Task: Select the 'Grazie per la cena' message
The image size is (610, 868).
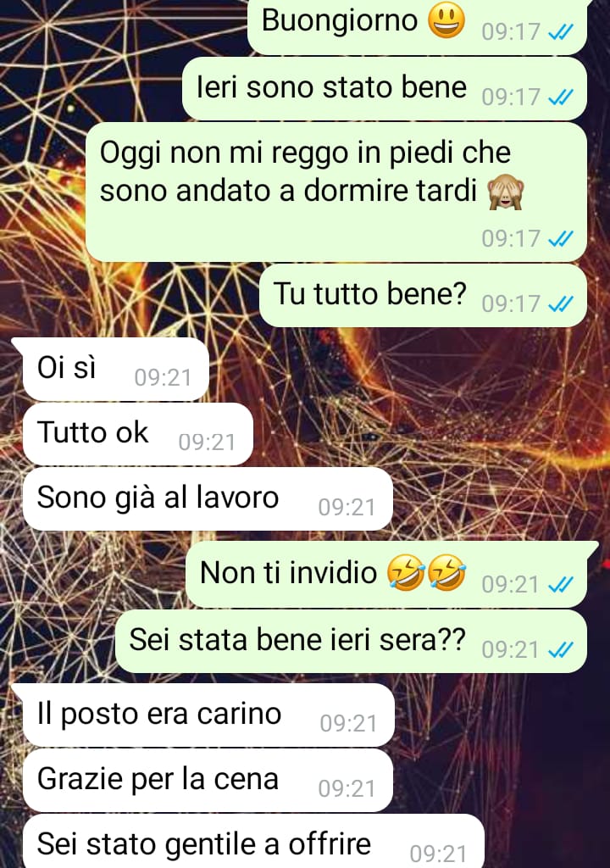Action: 208,780
